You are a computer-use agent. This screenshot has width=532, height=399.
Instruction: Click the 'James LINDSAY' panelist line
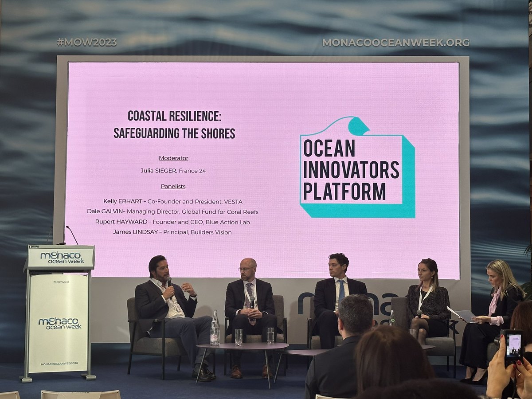click(x=173, y=232)
